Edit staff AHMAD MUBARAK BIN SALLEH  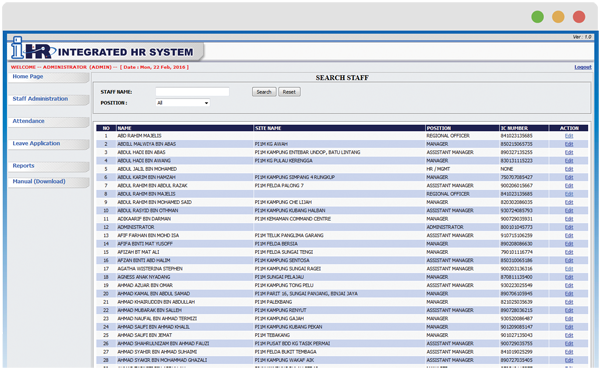pyautogui.click(x=569, y=311)
